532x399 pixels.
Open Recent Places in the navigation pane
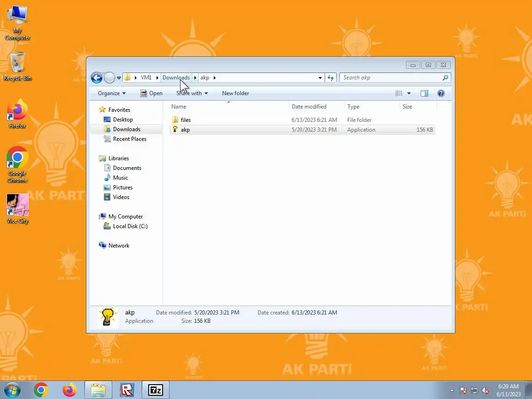click(x=130, y=139)
